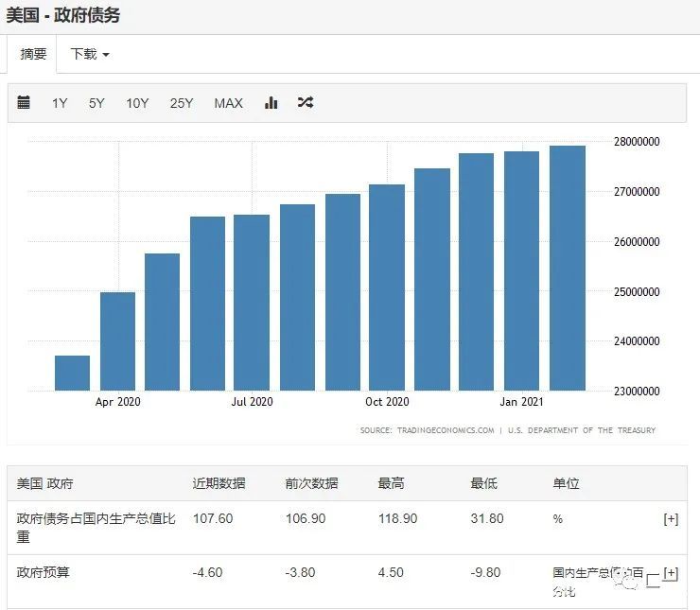Image resolution: width=700 pixels, height=610 pixels.
Task: Click the 最低 column header
Action: point(483,483)
